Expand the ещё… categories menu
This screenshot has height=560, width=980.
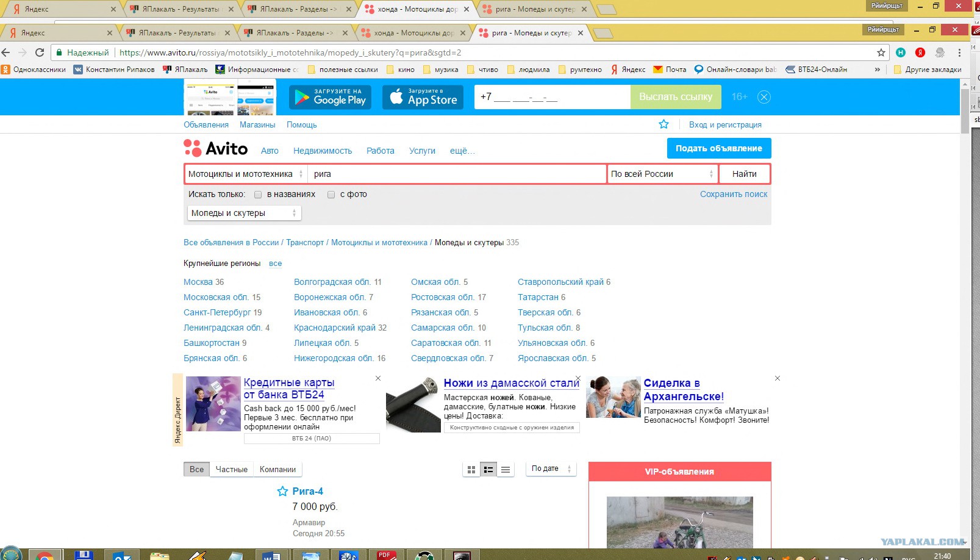click(x=462, y=151)
